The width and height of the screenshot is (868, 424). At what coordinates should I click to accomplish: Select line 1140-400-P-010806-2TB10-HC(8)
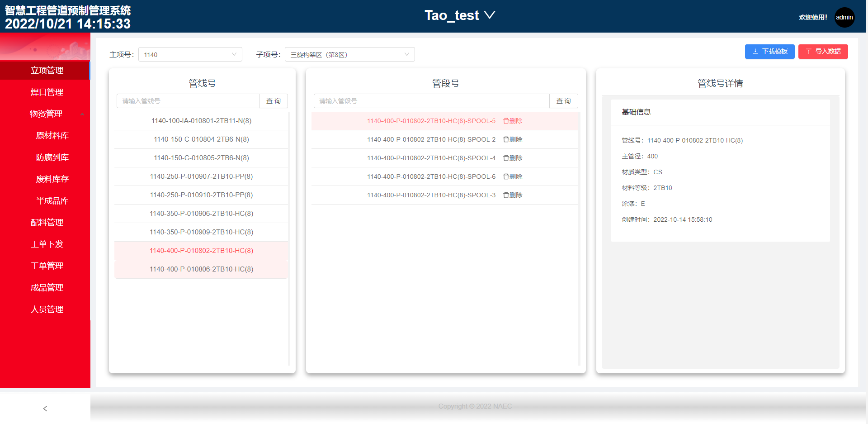(201, 269)
